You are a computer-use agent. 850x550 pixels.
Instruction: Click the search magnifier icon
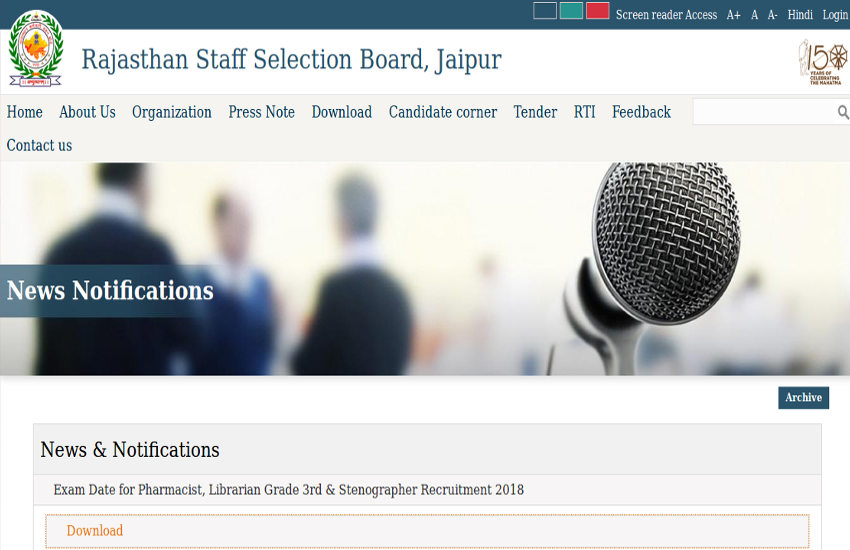(x=842, y=113)
